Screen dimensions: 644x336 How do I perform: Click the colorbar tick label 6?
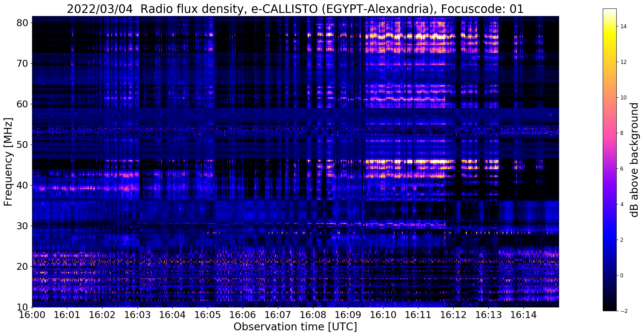[x=621, y=169]
